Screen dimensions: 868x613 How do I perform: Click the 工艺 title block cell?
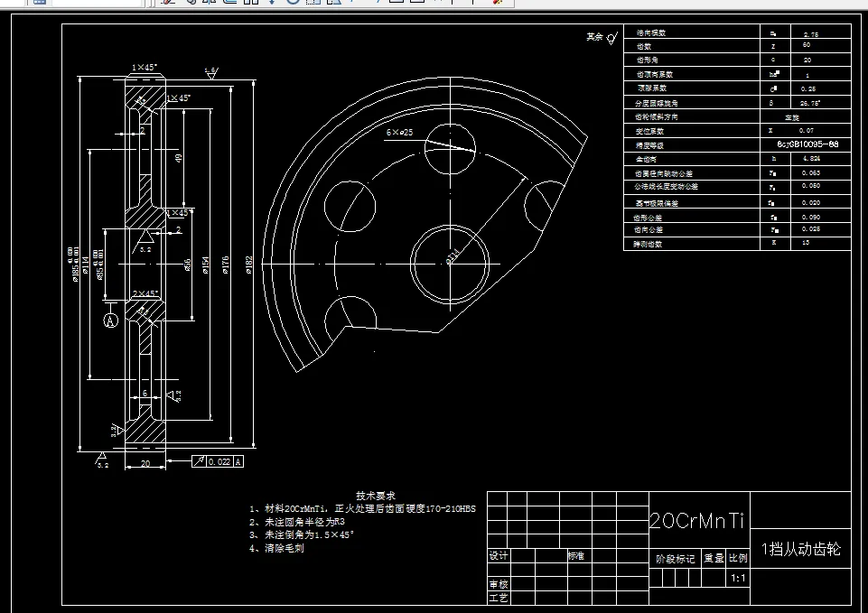click(x=499, y=598)
